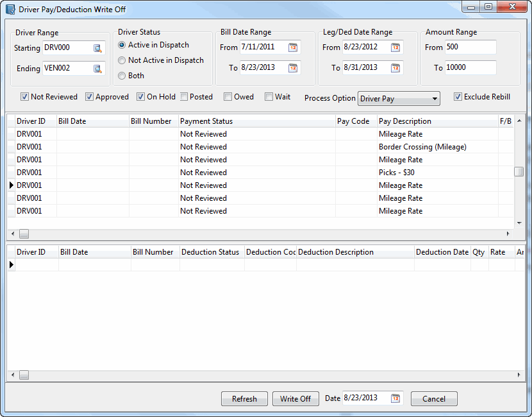Click the Cancel button
Screen dimensions: 532x417
[434, 399]
